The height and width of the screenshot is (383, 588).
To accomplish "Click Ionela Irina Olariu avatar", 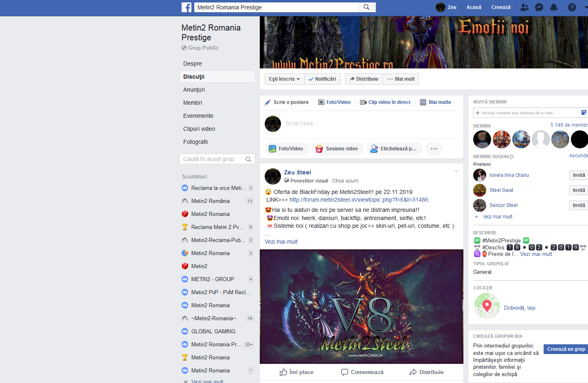I will 480,175.
